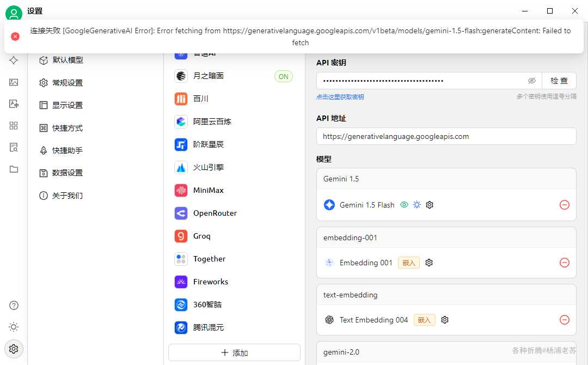Image resolution: width=588 pixels, height=365 pixels.
Task: Open 快捷方式 settings section
Action: (61, 128)
